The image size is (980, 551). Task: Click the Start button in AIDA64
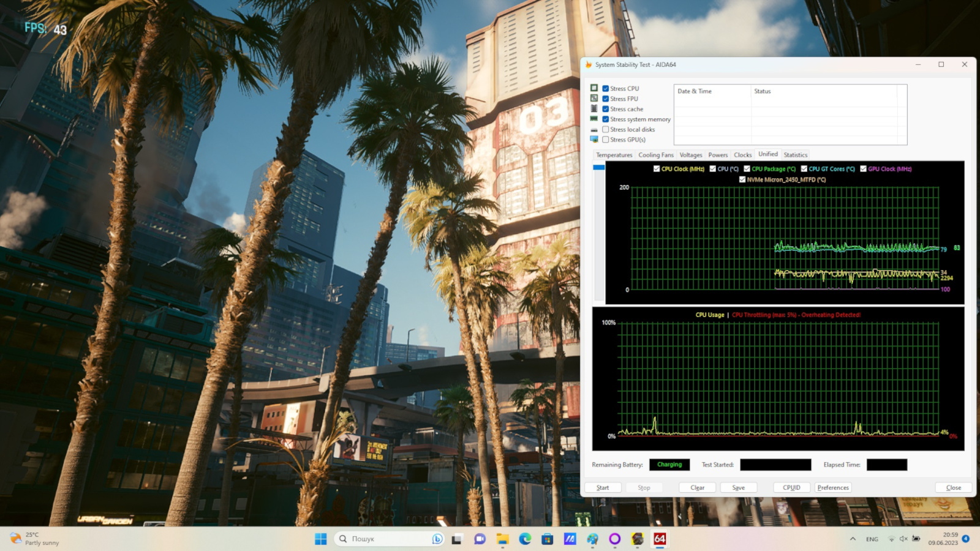603,488
